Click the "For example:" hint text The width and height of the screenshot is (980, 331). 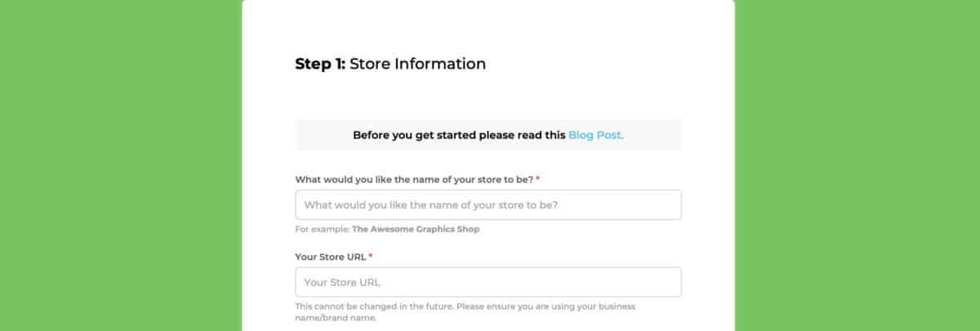322,230
